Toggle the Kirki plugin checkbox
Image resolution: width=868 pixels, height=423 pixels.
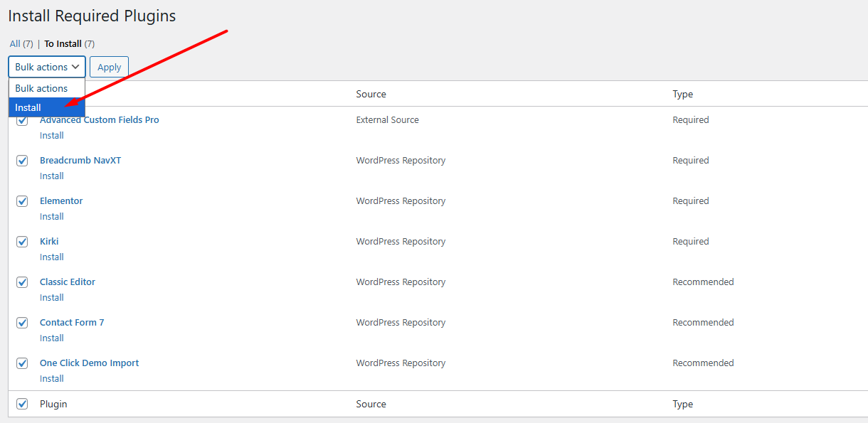click(x=22, y=242)
